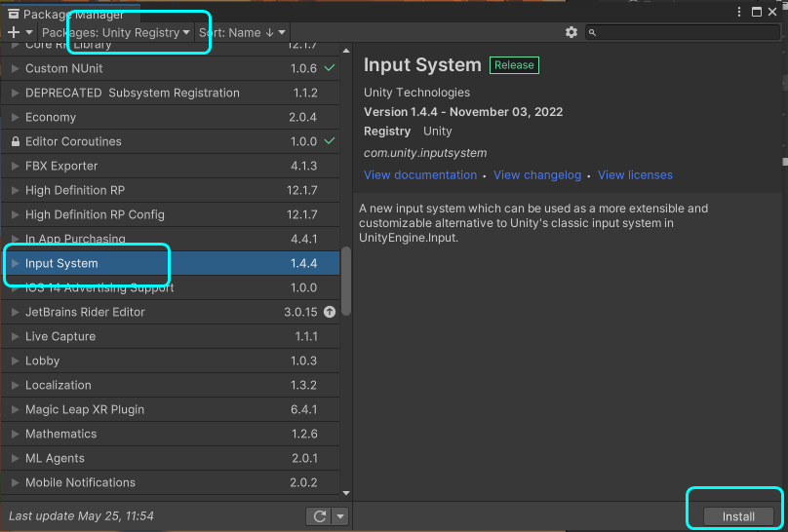Image resolution: width=788 pixels, height=532 pixels.
Task: Open the add package dropdown arrow
Action: 29,32
